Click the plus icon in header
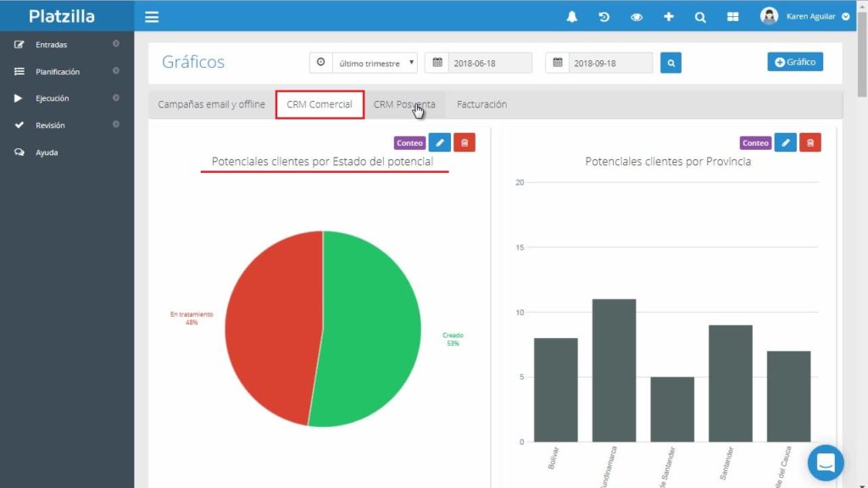Image resolution: width=868 pixels, height=488 pixels. click(669, 17)
